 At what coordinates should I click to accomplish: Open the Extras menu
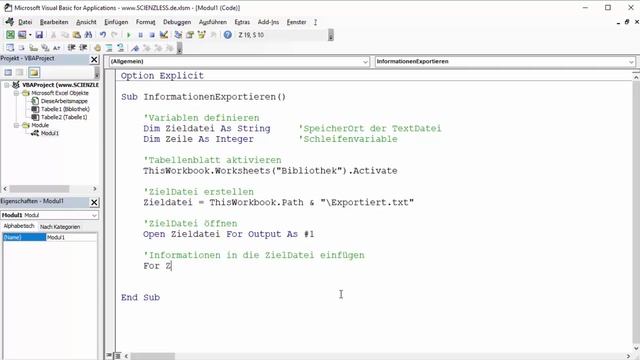coord(242,22)
